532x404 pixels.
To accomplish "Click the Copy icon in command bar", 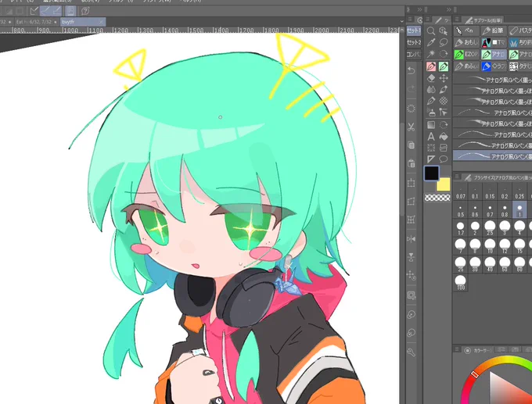I will click(412, 145).
